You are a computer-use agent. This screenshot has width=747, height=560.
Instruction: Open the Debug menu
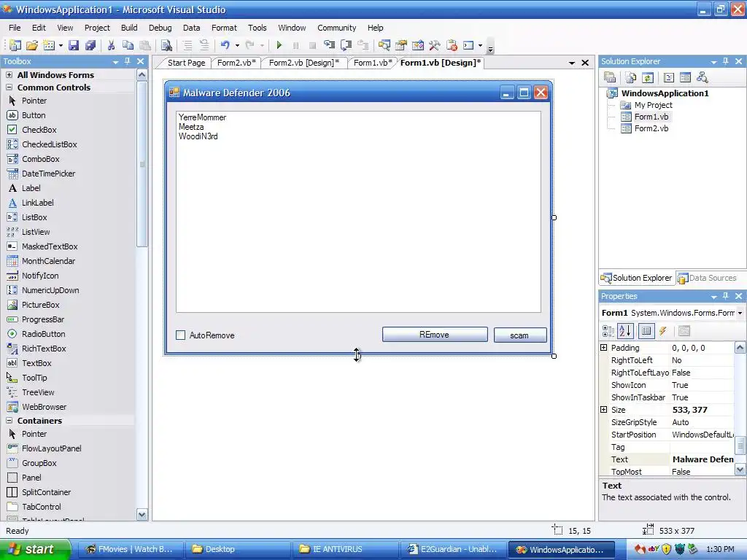click(x=160, y=28)
